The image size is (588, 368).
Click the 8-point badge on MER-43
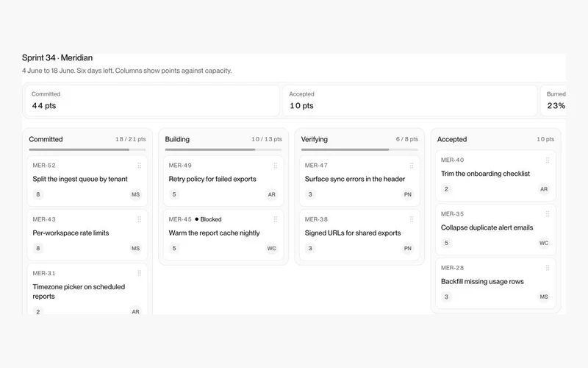click(38, 248)
